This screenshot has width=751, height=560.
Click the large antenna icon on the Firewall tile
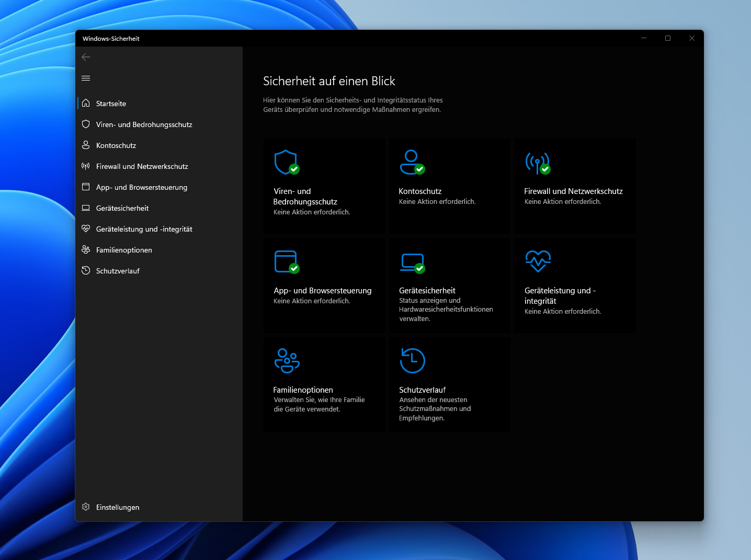538,163
